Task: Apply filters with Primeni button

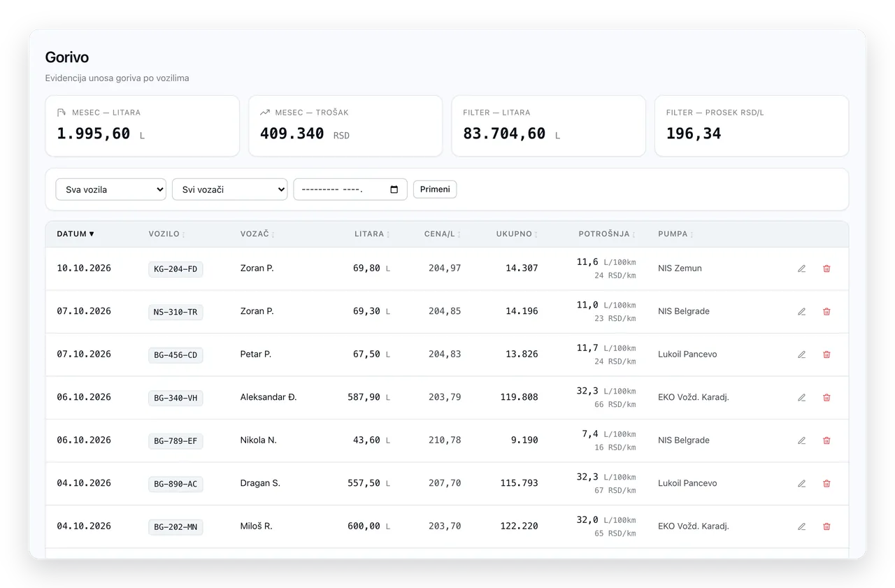Action: (x=435, y=189)
